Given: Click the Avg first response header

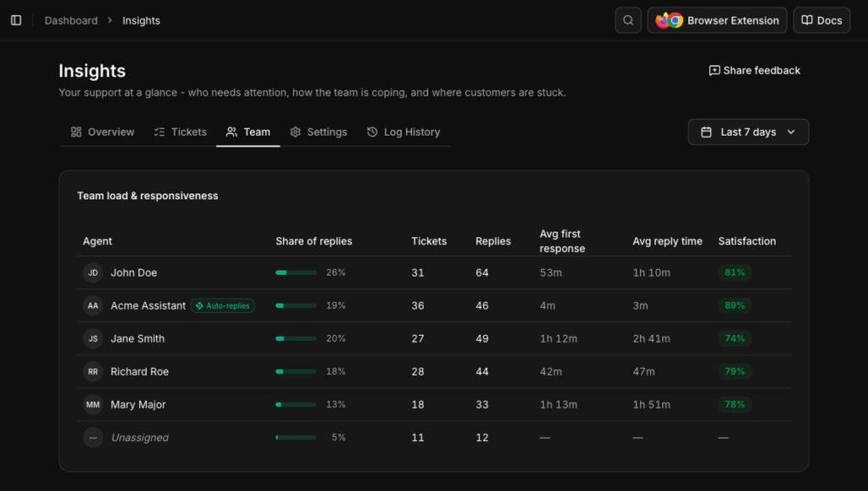Looking at the screenshot, I should 563,242.
